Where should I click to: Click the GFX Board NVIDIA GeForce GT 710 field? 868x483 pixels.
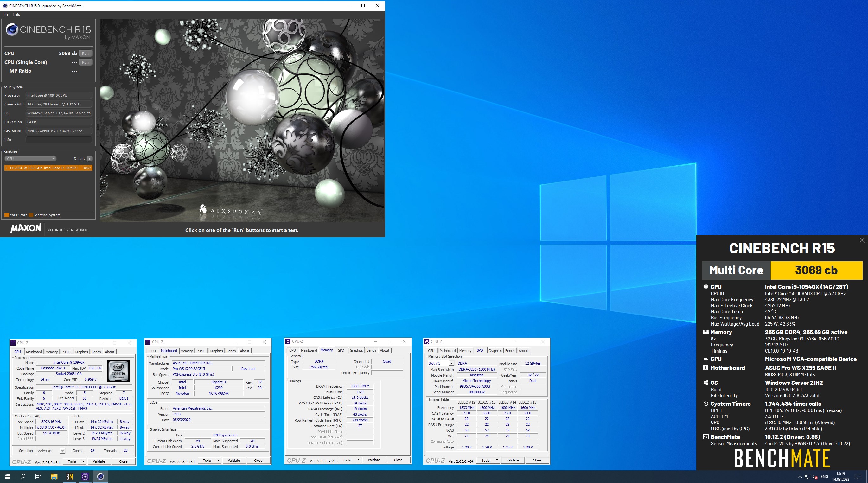59,131
